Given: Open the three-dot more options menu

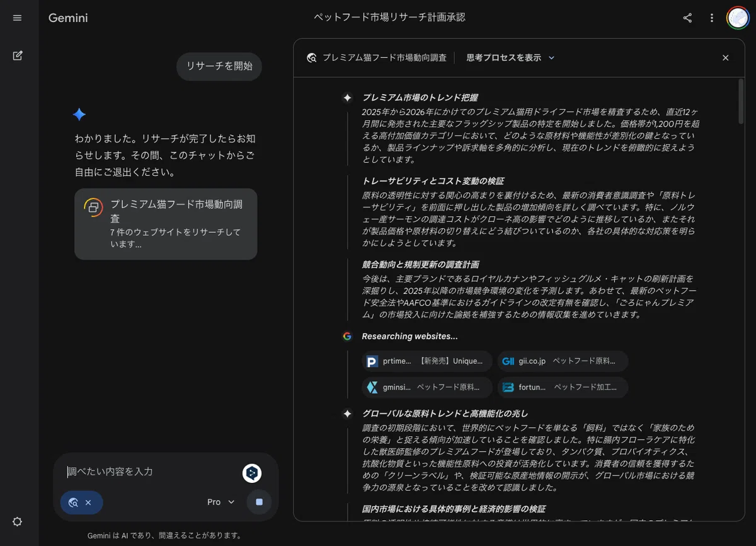Looking at the screenshot, I should pos(712,18).
